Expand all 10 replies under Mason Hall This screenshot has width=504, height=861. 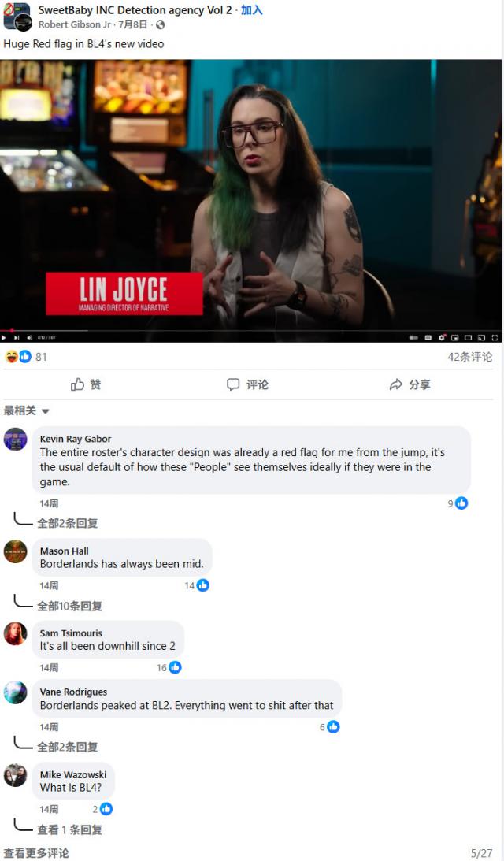pos(69,607)
